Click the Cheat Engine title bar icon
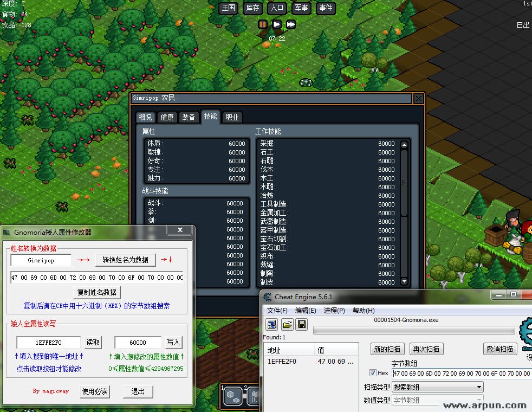532x412 pixels. 268,297
